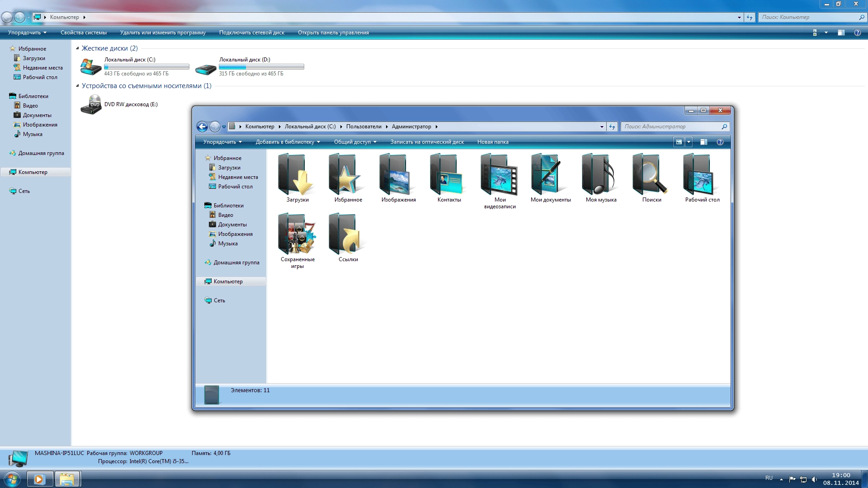Open the Мои видеозаписи folder

(499, 174)
